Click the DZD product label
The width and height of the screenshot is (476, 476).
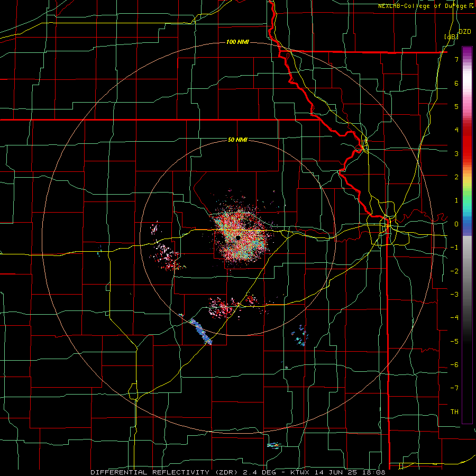coord(465,32)
